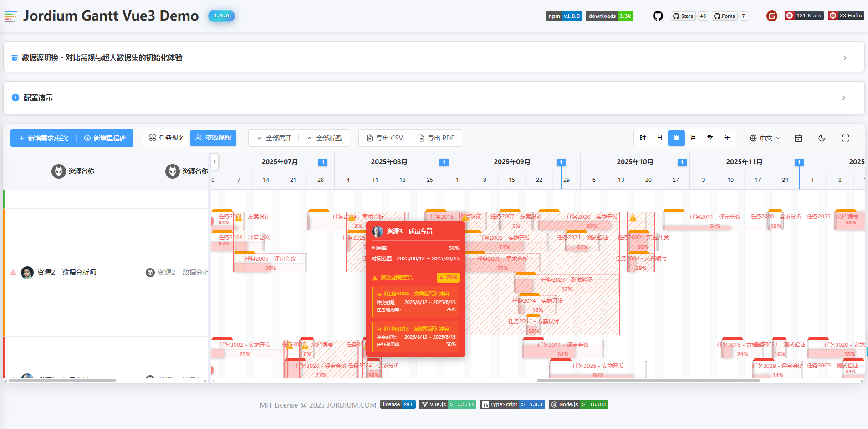The image size is (868, 429).
Task: Toggle fullscreen mode for the Gantt
Action: click(x=846, y=138)
